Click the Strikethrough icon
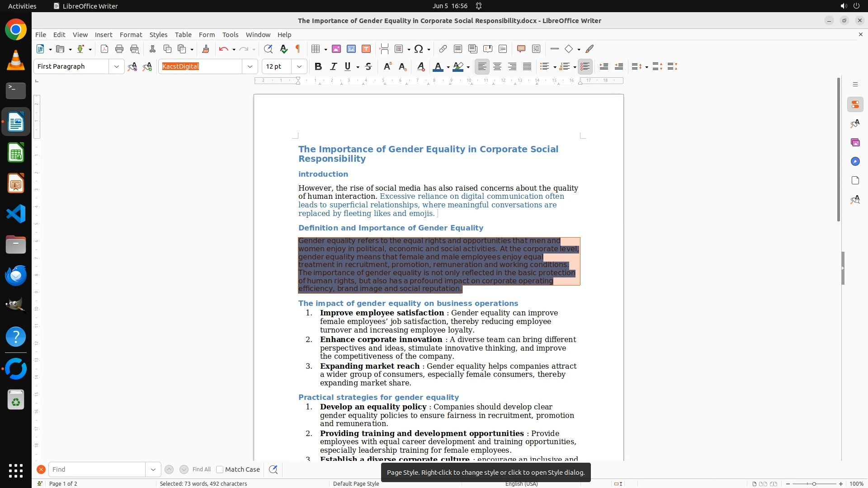The height and width of the screenshot is (488, 868). tap(368, 66)
